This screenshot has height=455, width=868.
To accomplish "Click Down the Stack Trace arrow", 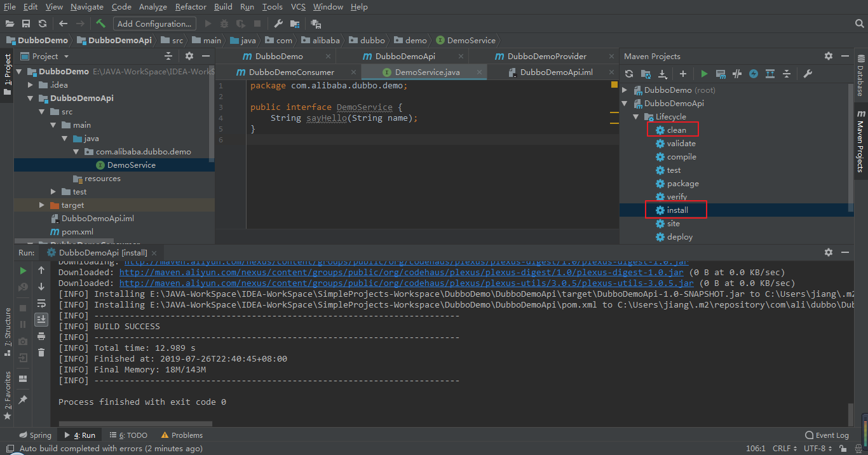I will [41, 287].
